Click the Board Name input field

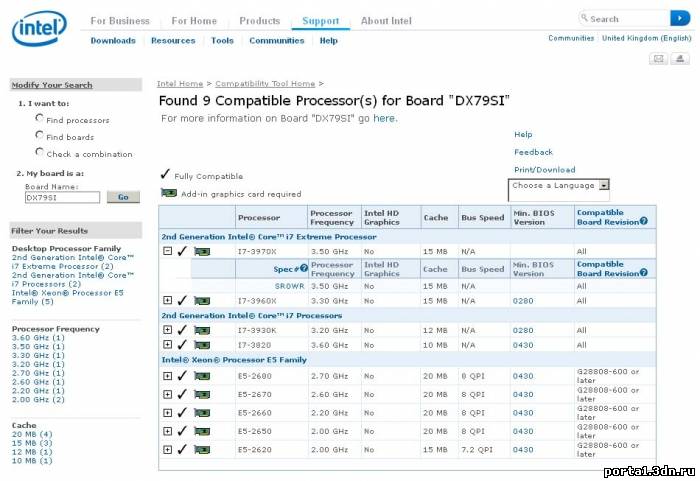point(62,197)
